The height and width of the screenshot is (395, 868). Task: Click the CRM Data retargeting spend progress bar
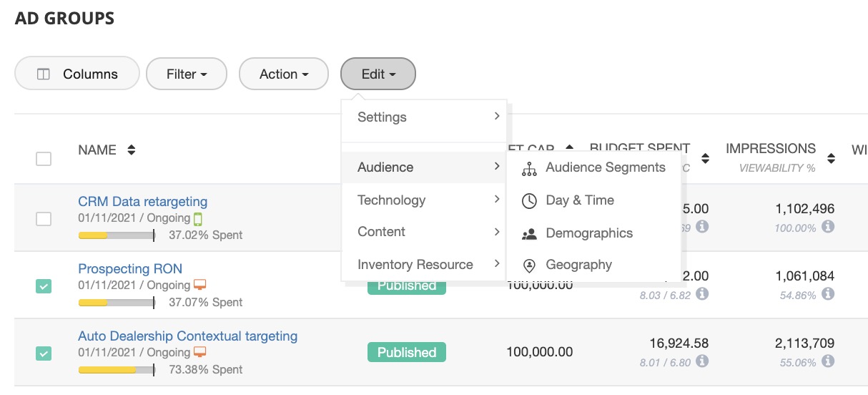click(116, 235)
